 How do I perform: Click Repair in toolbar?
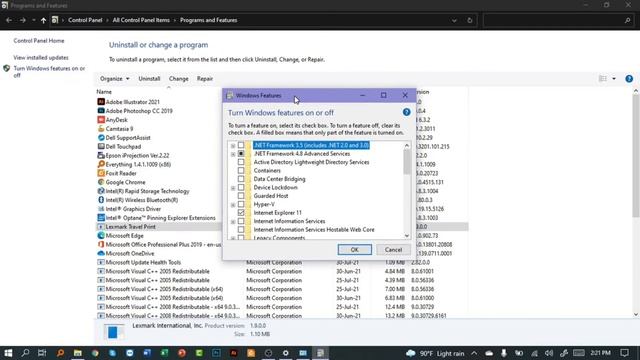pyautogui.click(x=204, y=78)
